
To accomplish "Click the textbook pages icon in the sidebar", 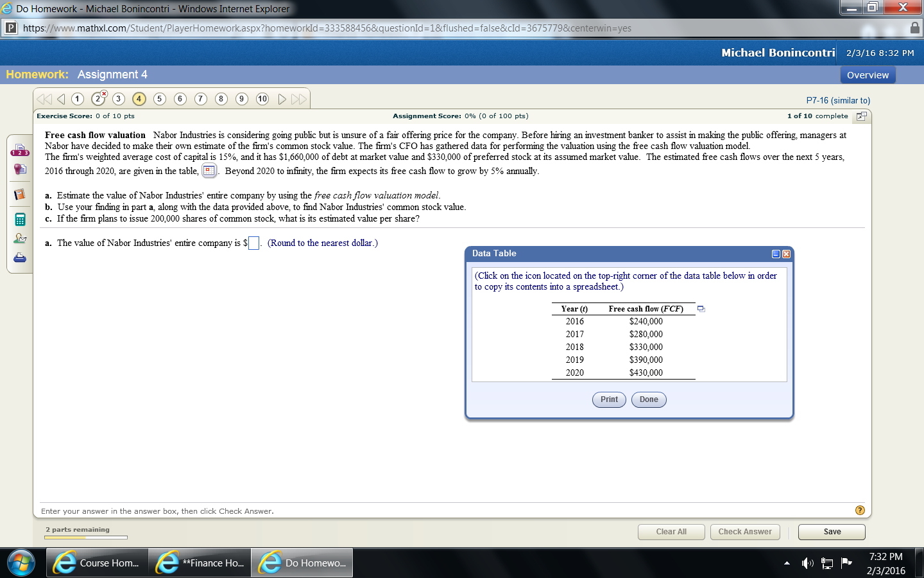I will 19,193.
